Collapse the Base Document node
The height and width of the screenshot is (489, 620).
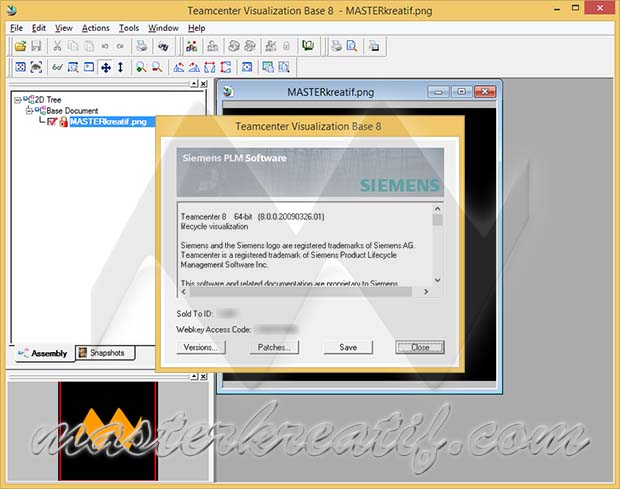(29, 111)
